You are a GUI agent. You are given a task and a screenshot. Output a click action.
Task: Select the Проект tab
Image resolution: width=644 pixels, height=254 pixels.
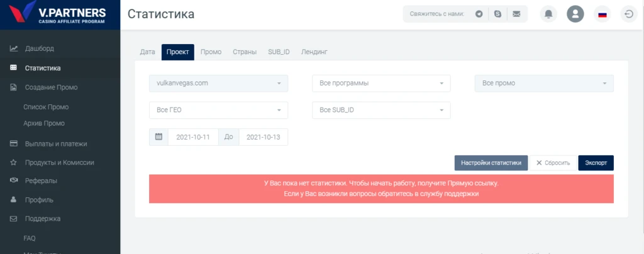[x=178, y=52]
